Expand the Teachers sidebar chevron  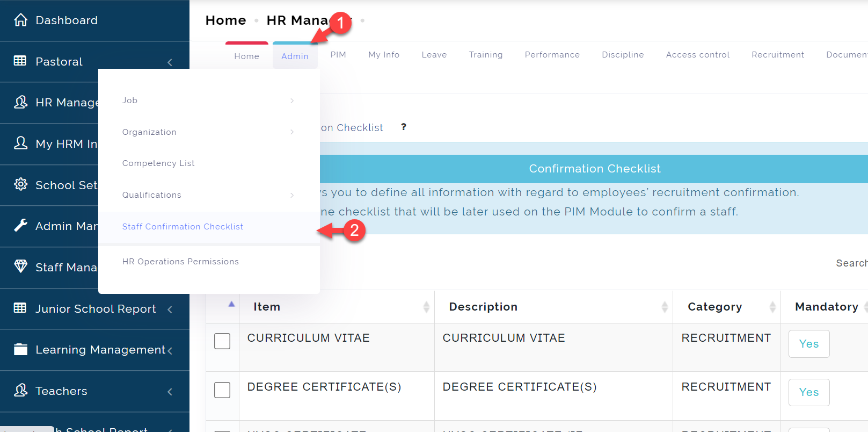point(170,392)
